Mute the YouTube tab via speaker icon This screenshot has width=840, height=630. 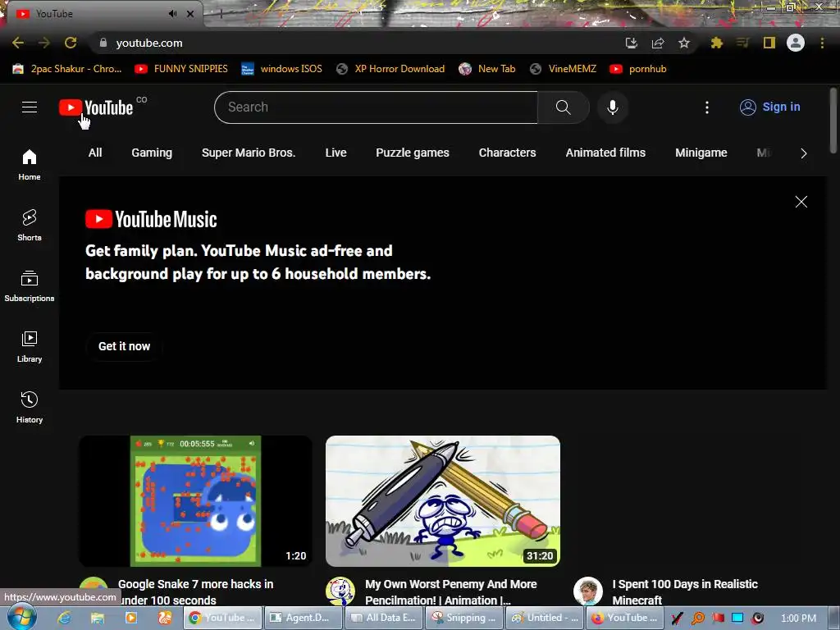(x=172, y=14)
